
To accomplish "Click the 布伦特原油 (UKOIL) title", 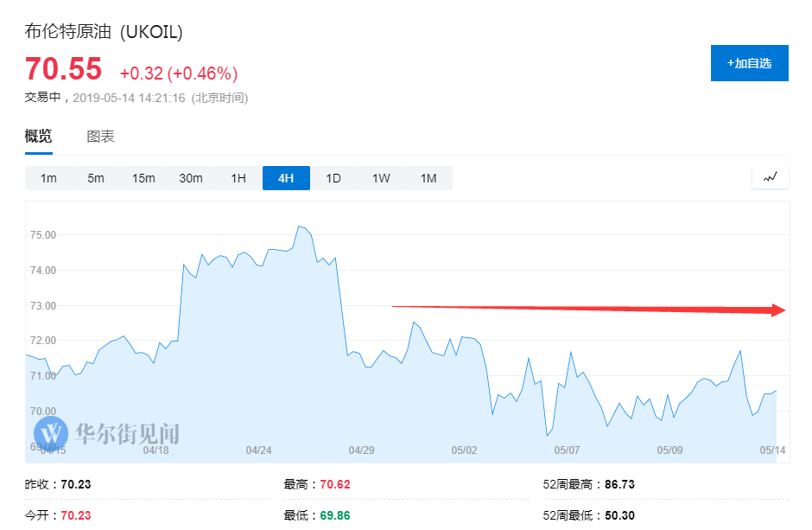I will 104,32.
